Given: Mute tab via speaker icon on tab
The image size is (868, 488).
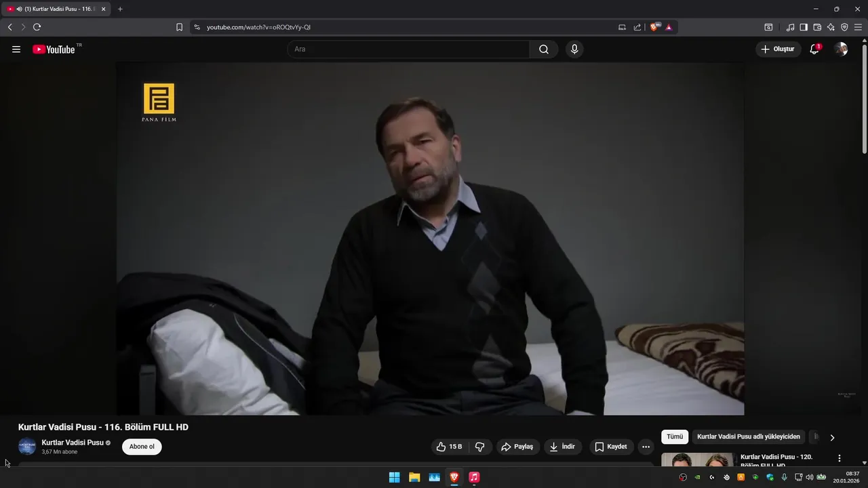Looking at the screenshot, I should [x=18, y=9].
